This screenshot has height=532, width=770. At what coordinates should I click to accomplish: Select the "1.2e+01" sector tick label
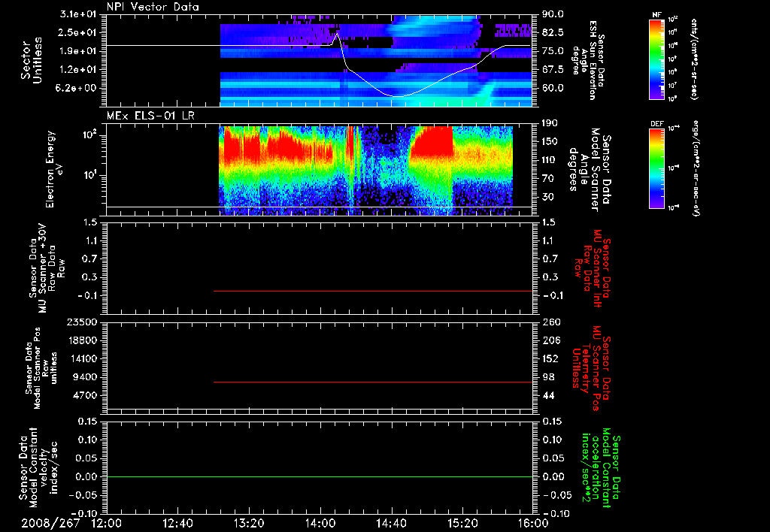pyautogui.click(x=78, y=70)
